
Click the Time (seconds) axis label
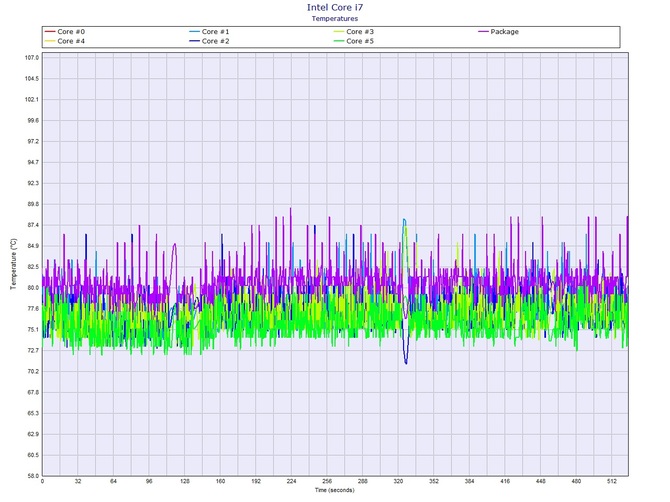(335, 490)
